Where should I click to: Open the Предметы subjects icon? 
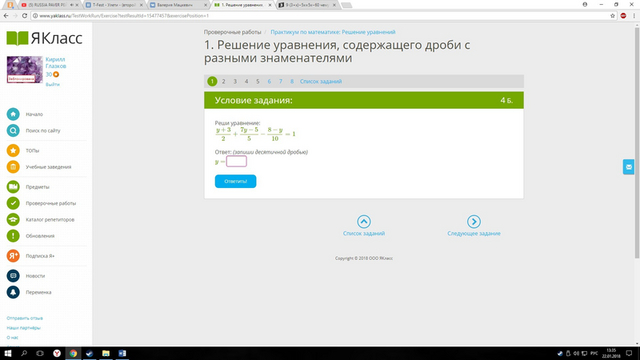(13, 187)
